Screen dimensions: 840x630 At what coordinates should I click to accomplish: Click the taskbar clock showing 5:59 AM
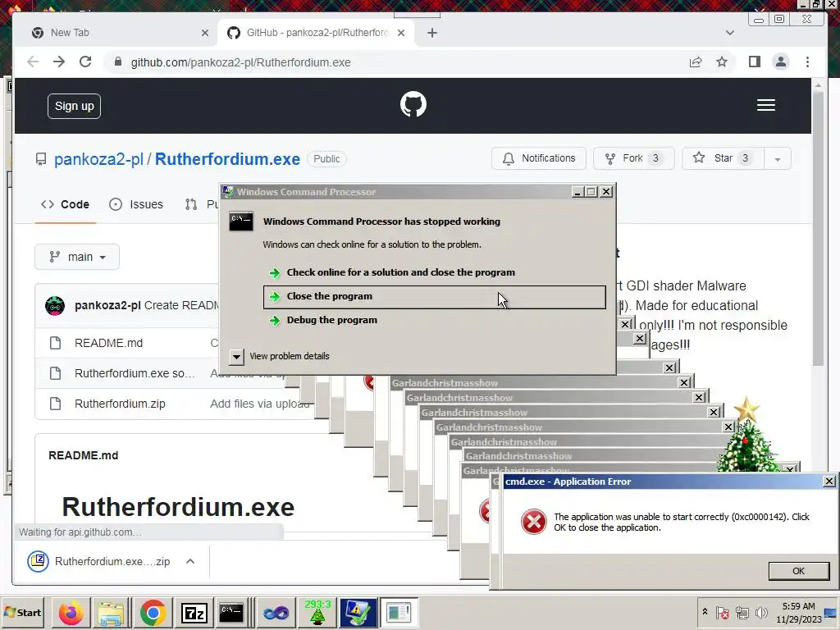coord(798,612)
